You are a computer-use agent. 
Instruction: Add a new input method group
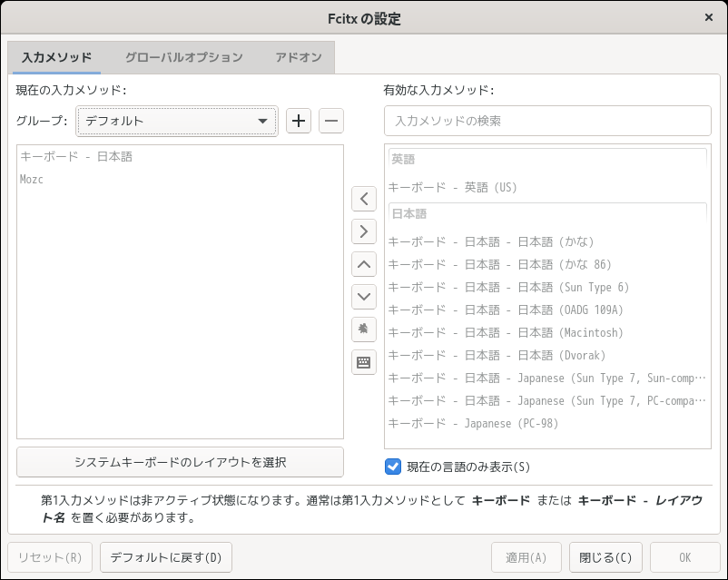coord(298,121)
